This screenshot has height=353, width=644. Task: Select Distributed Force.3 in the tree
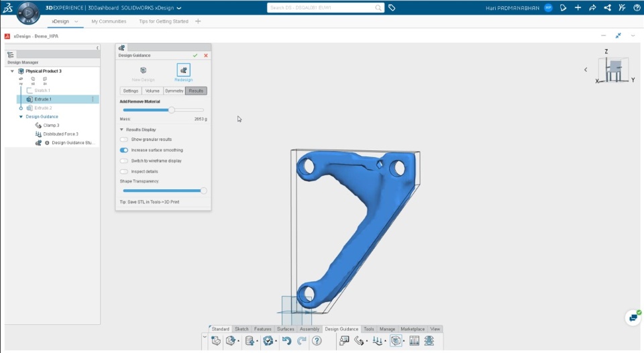[x=61, y=134]
